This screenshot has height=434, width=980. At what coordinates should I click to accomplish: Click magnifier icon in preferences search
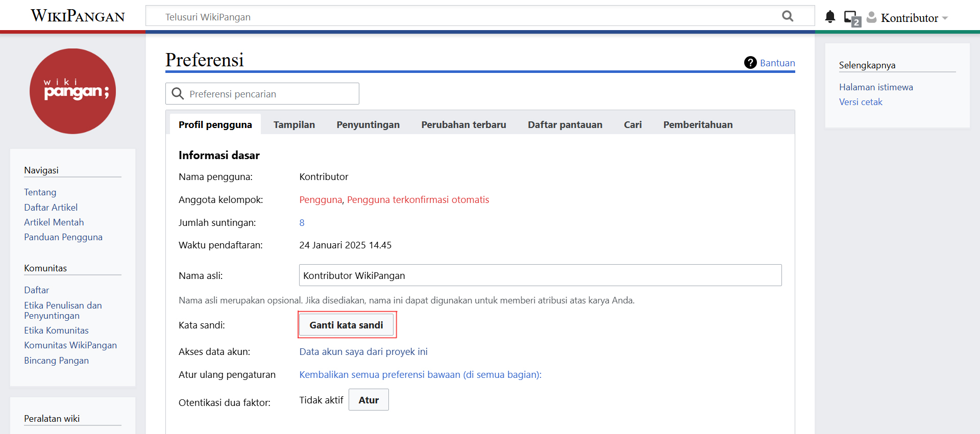tap(178, 94)
